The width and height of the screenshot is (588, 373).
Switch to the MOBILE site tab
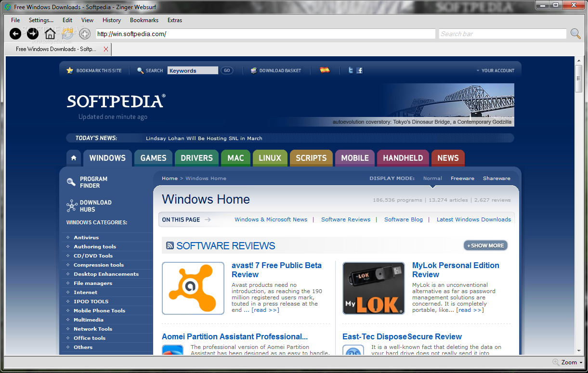click(x=355, y=158)
